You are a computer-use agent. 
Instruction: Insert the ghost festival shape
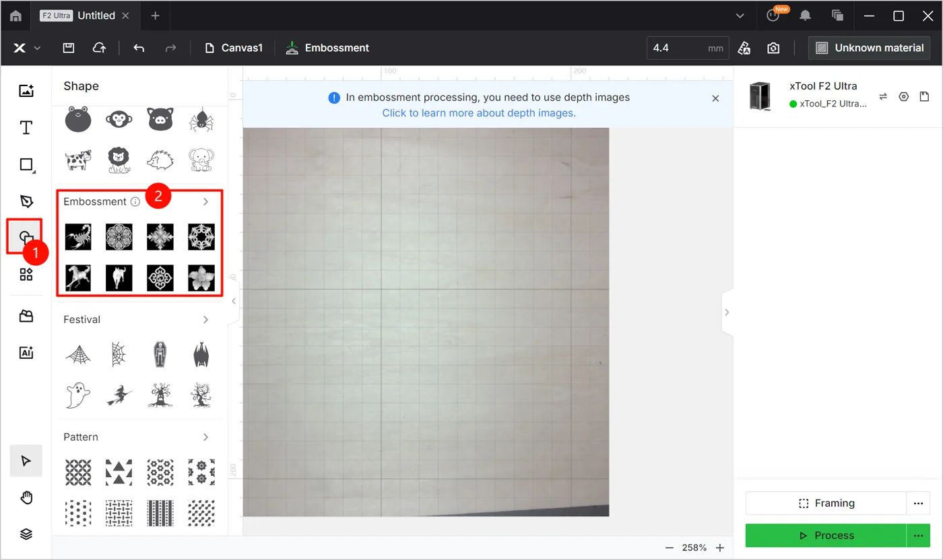coord(78,395)
